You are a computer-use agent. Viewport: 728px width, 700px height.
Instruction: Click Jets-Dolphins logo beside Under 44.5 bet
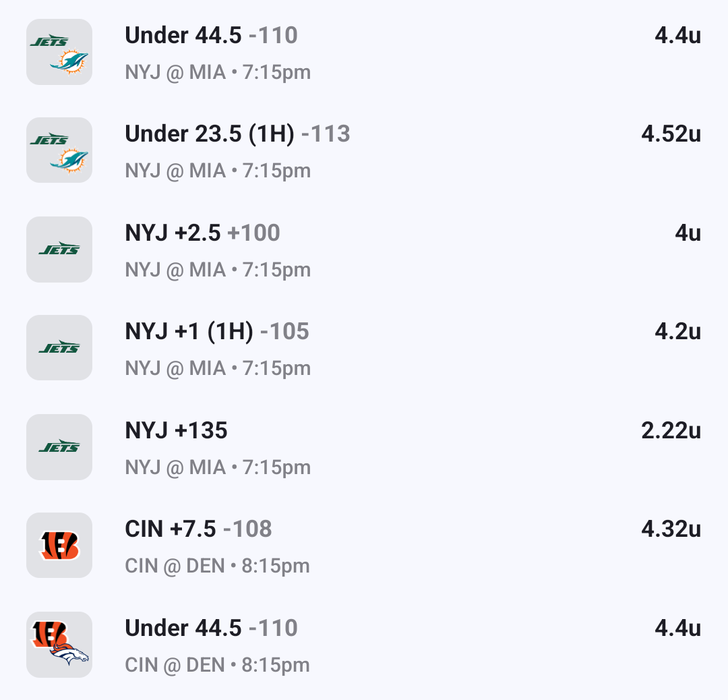pos(59,52)
